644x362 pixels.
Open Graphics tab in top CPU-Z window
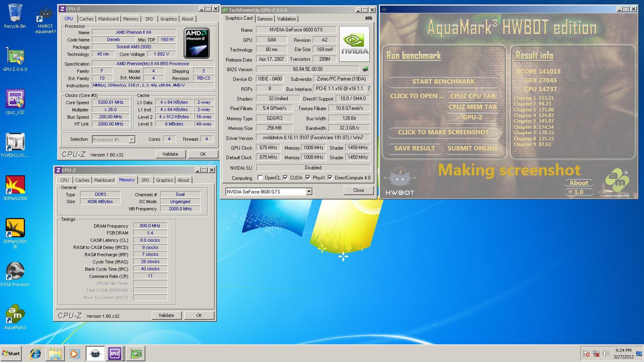pyautogui.click(x=168, y=19)
